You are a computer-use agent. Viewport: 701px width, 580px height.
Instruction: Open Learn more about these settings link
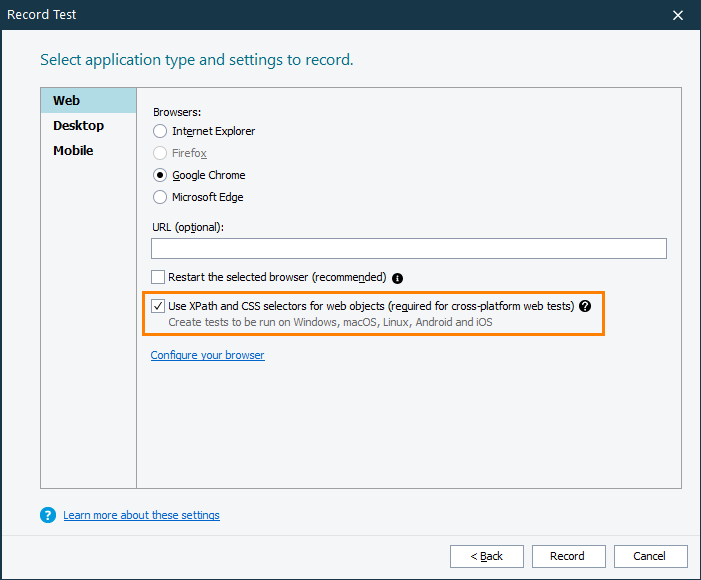[141, 515]
